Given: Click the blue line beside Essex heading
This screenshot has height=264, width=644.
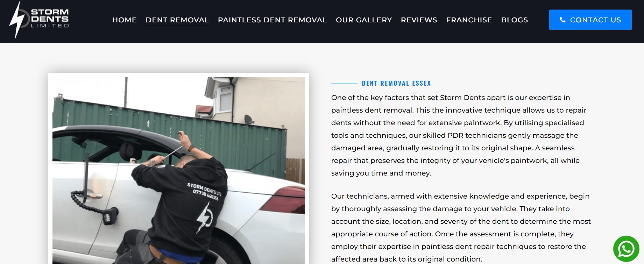Looking at the screenshot, I should [344, 83].
